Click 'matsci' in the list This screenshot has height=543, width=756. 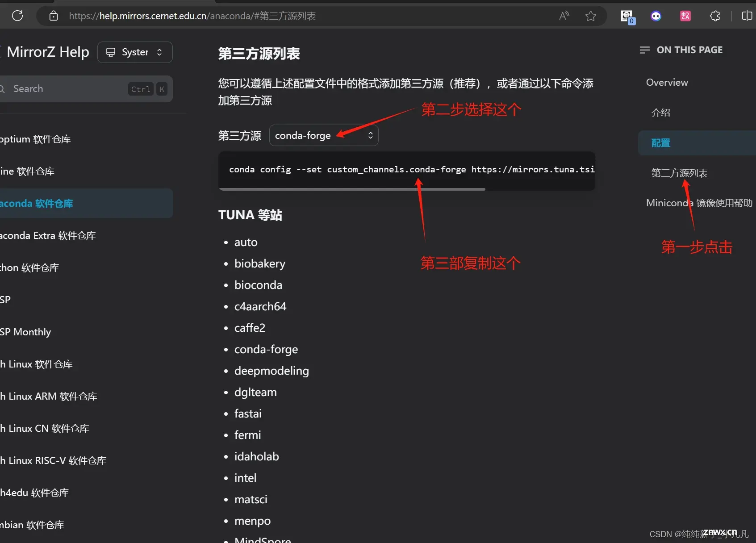pyautogui.click(x=251, y=500)
